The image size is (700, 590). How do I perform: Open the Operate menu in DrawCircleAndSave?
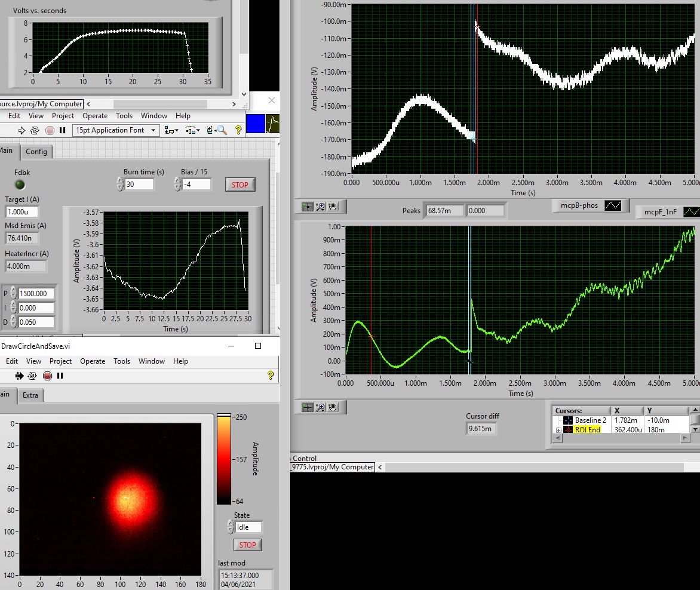(93, 361)
